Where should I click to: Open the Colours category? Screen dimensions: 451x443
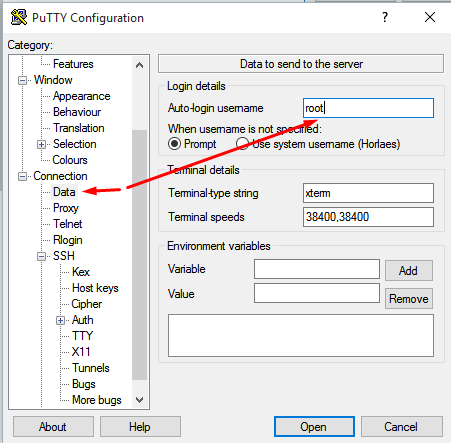pos(70,160)
